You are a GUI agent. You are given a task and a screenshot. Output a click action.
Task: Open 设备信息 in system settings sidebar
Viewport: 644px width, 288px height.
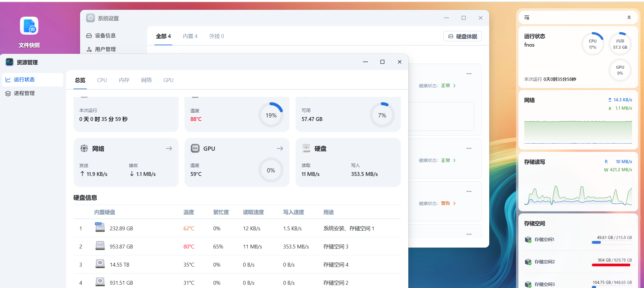105,36
